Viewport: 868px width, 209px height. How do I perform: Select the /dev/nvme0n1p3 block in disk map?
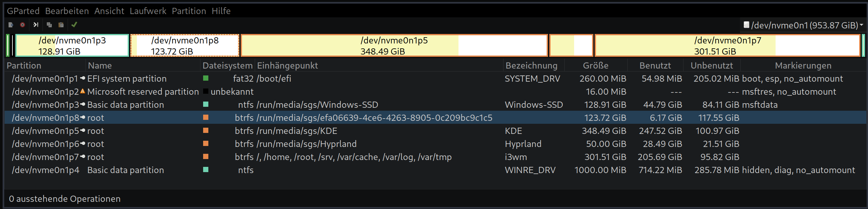pos(72,45)
